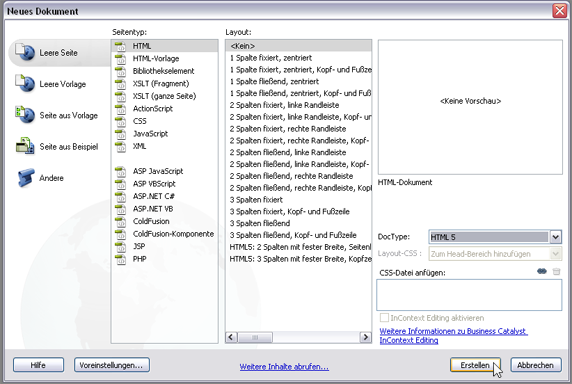Click the ActionScript file icon

[120, 109]
